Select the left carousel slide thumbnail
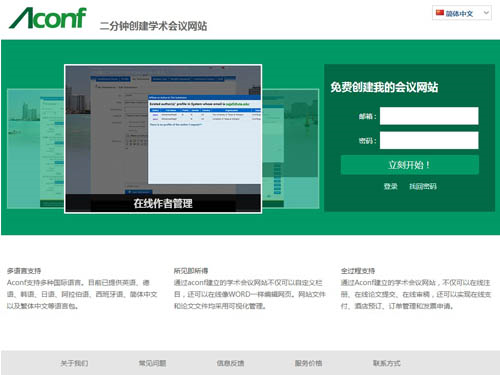 click(x=35, y=149)
